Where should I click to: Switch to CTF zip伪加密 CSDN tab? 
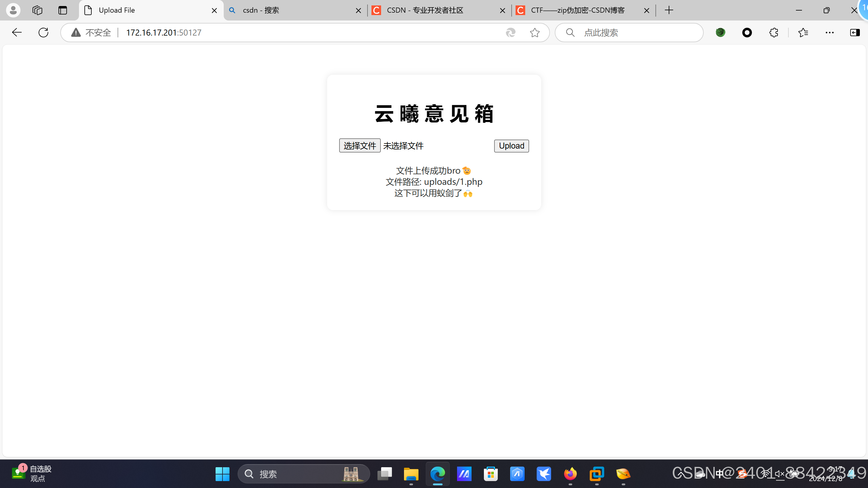coord(578,10)
